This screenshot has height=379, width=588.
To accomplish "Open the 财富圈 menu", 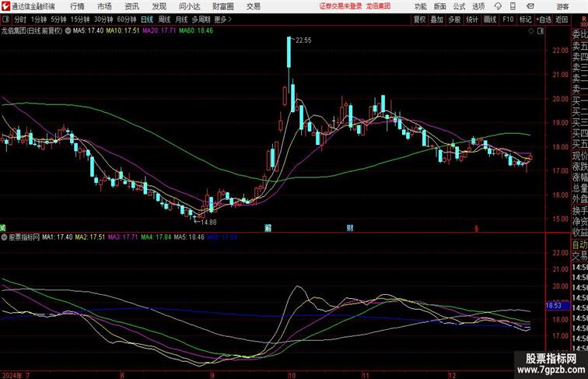I will pos(222,6).
